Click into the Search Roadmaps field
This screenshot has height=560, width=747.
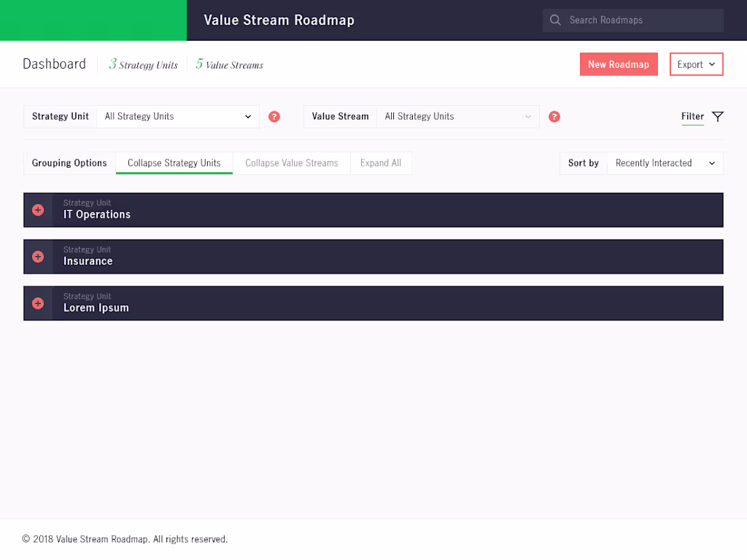(633, 20)
